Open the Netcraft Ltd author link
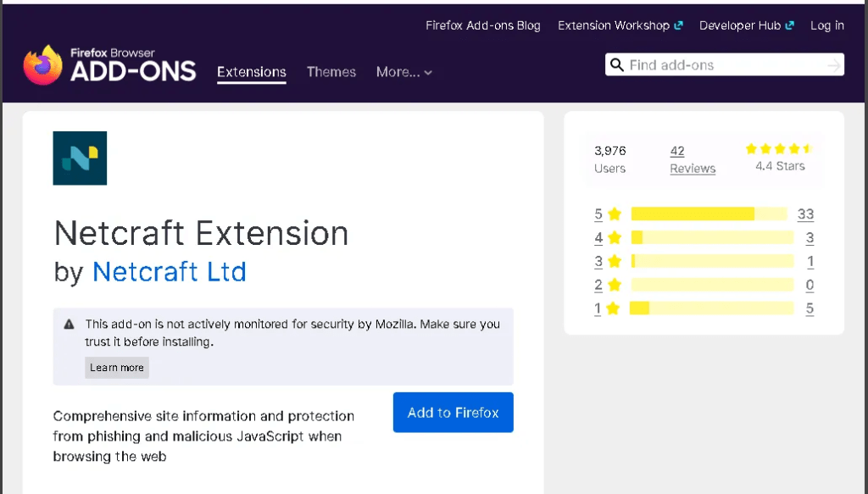Image resolution: width=868 pixels, height=494 pixels. click(x=170, y=271)
